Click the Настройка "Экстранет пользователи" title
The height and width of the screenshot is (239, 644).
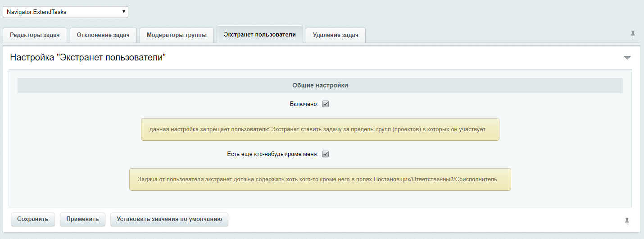(88, 58)
